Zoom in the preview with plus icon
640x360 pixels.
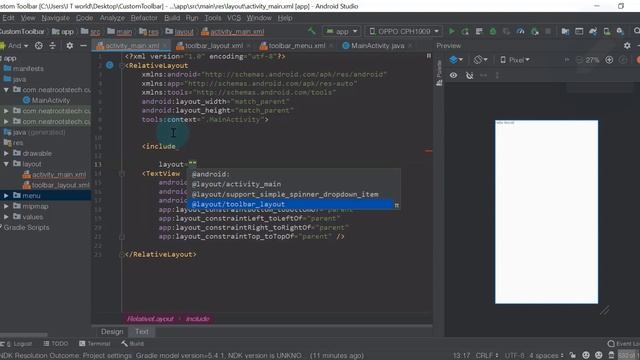(x=609, y=60)
